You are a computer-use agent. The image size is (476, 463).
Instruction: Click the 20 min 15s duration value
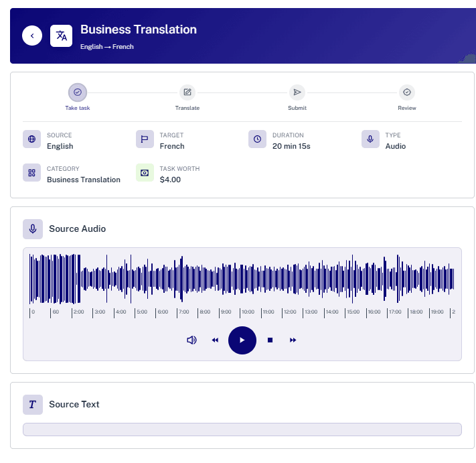pyautogui.click(x=291, y=146)
